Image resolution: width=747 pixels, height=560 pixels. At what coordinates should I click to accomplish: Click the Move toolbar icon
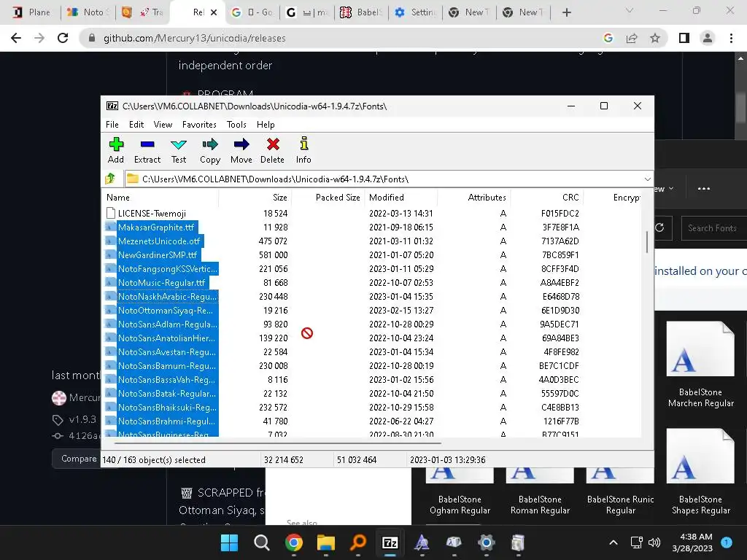pos(241,150)
